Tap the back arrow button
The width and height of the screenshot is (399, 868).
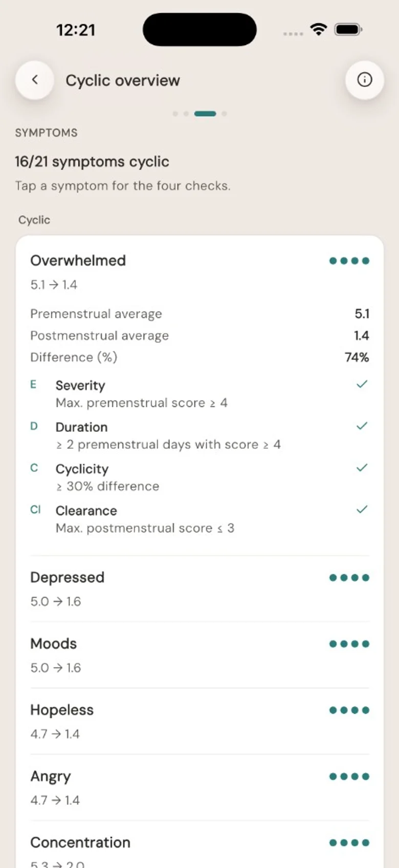click(x=35, y=80)
